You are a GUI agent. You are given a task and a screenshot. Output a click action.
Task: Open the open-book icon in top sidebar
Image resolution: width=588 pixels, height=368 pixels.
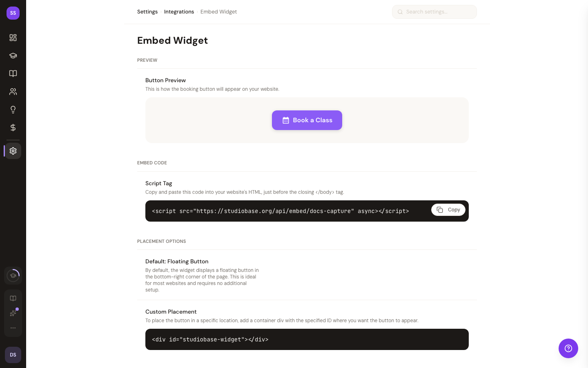(13, 74)
